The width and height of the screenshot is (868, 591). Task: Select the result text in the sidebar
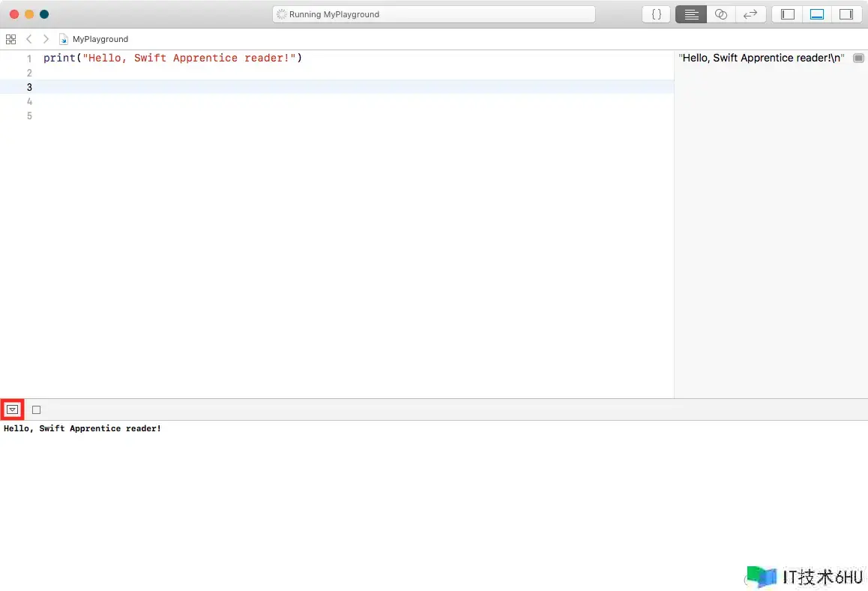pos(761,58)
